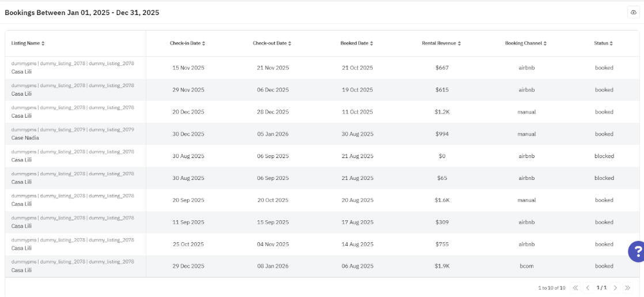
Task: Sort by Booking Channel column
Action: point(526,43)
